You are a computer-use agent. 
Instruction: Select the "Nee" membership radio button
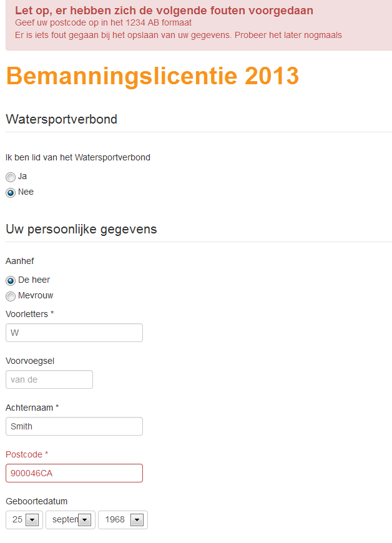click(x=11, y=193)
